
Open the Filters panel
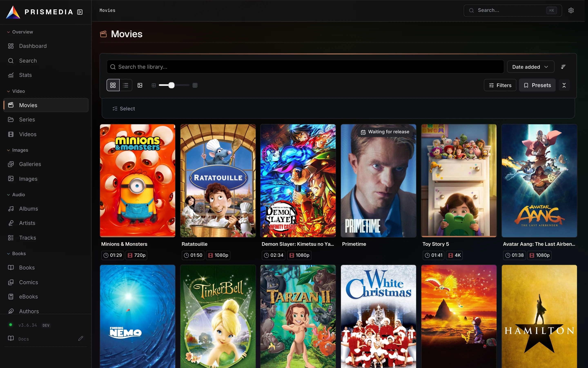(x=500, y=85)
